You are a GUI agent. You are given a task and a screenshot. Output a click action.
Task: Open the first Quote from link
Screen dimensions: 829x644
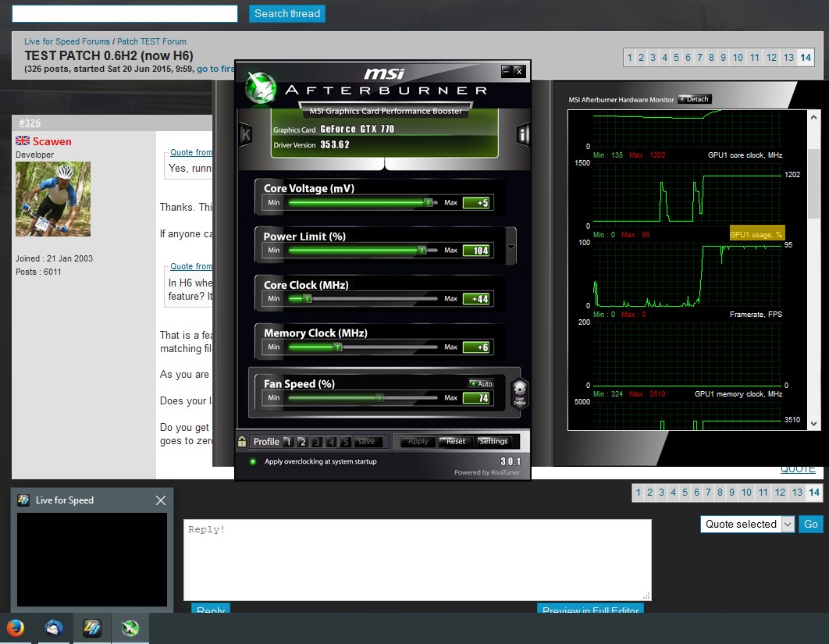click(191, 152)
